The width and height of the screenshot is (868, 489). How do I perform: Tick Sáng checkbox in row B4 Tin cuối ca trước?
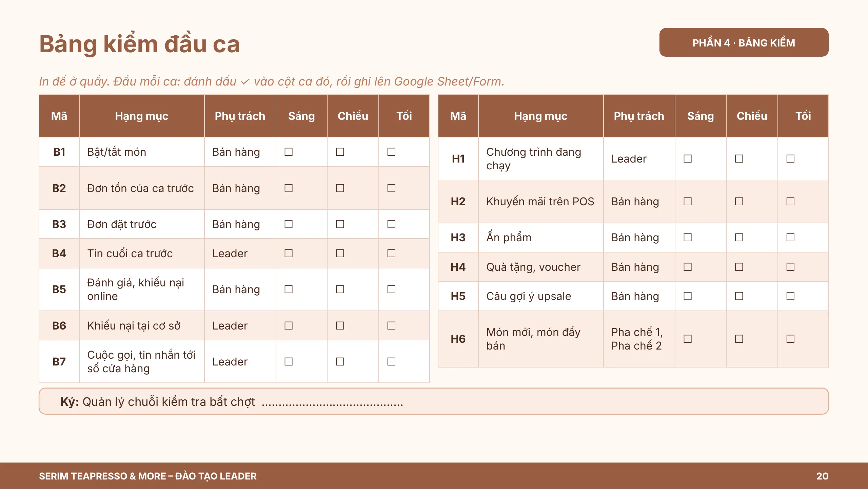pyautogui.click(x=289, y=253)
